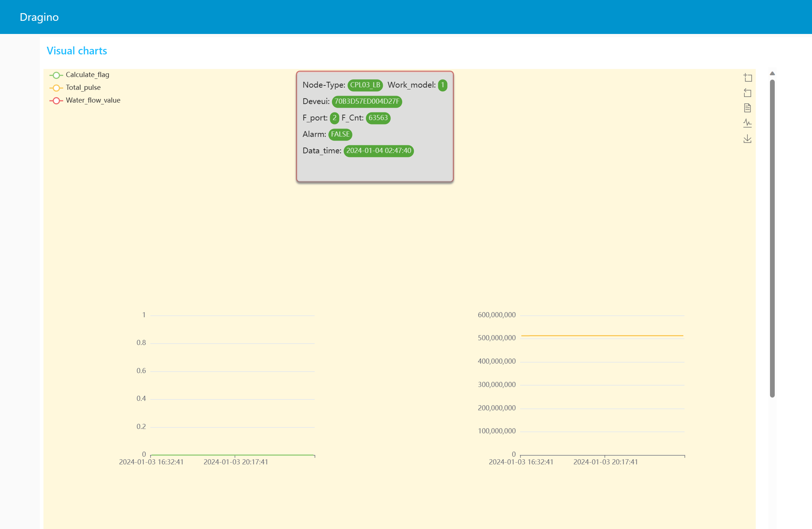Click the F_Cnt value 63563

tap(378, 118)
